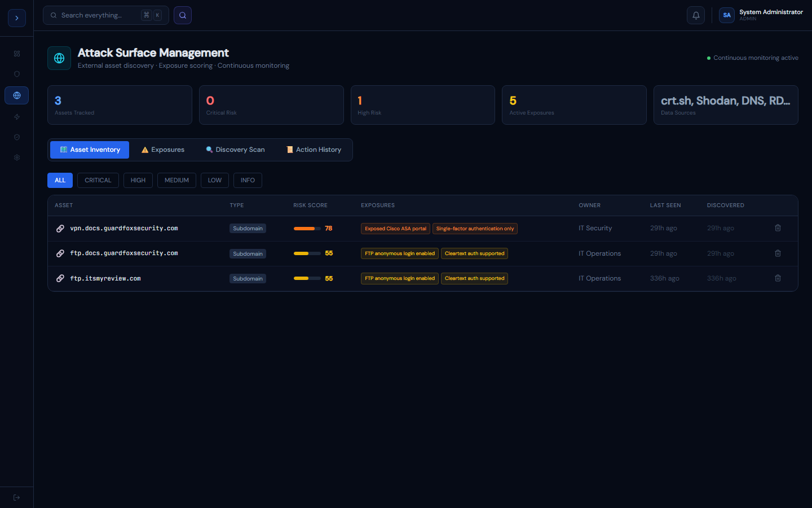
Task: Click the High Risk stat card
Action: coord(423,105)
